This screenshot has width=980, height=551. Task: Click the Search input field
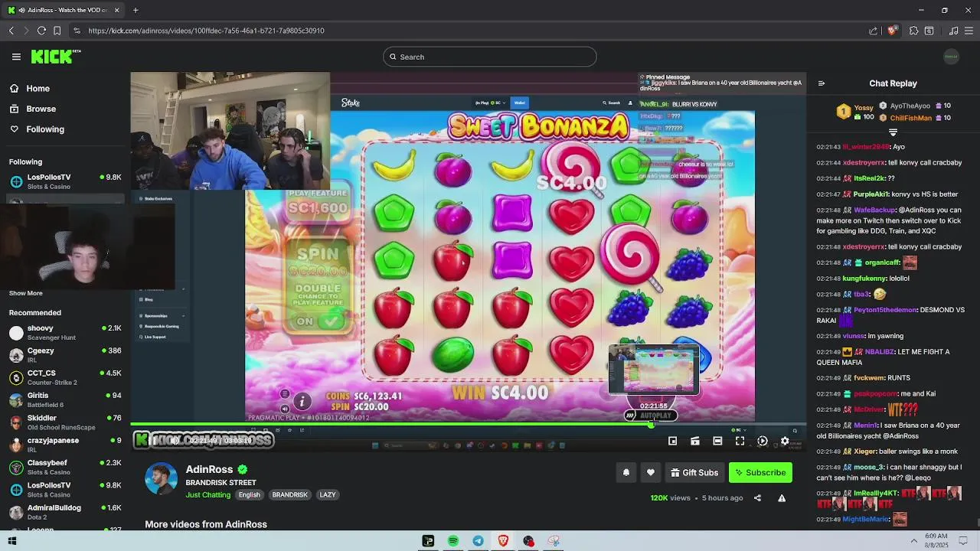tap(490, 57)
